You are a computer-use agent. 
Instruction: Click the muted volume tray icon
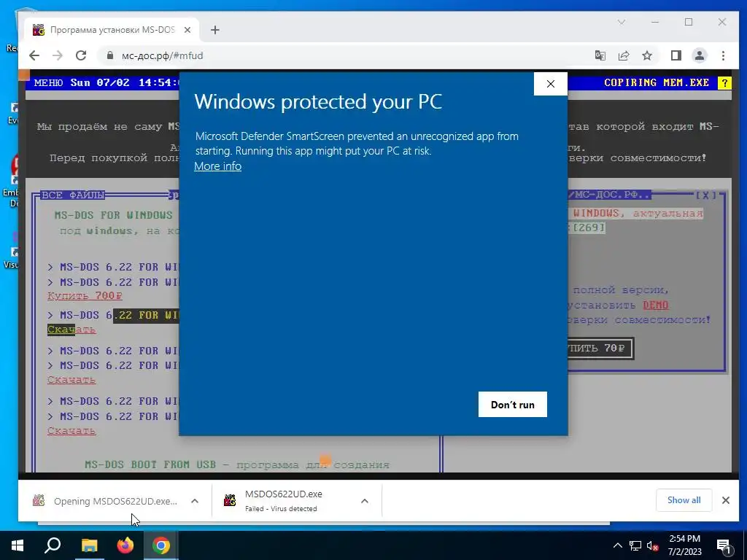tap(652, 545)
